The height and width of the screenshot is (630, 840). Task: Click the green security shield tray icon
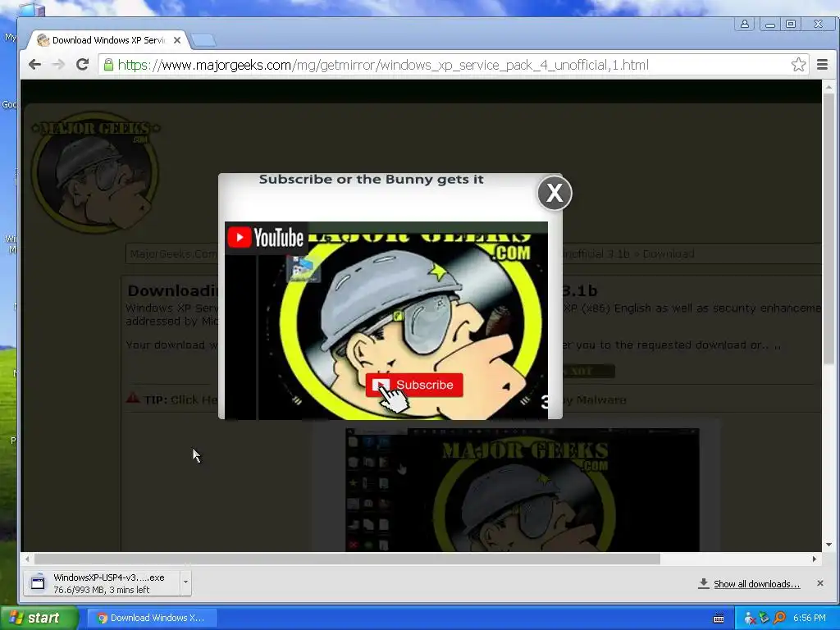coord(765,618)
